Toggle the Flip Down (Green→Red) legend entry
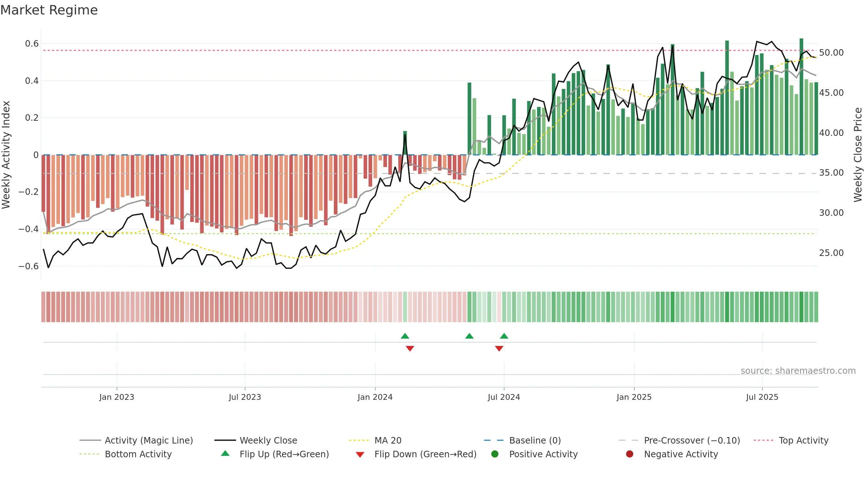 416,454
